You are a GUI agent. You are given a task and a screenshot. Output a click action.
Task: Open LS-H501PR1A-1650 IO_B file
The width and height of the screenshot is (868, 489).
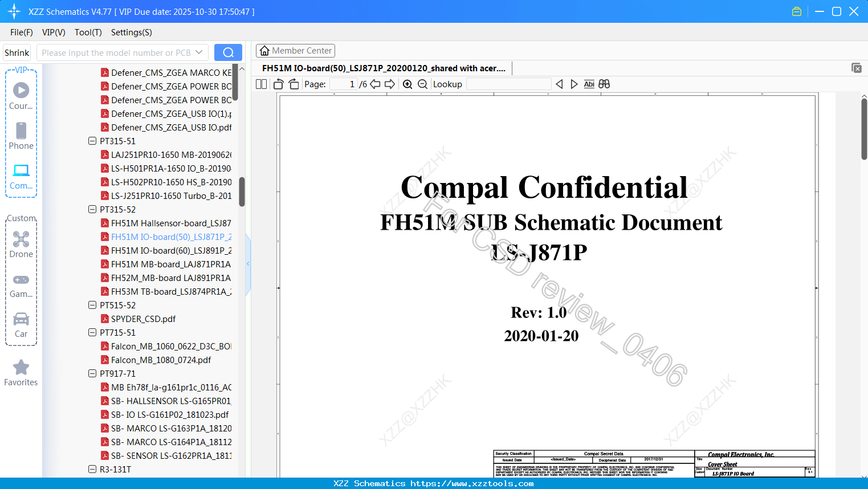[166, 168]
